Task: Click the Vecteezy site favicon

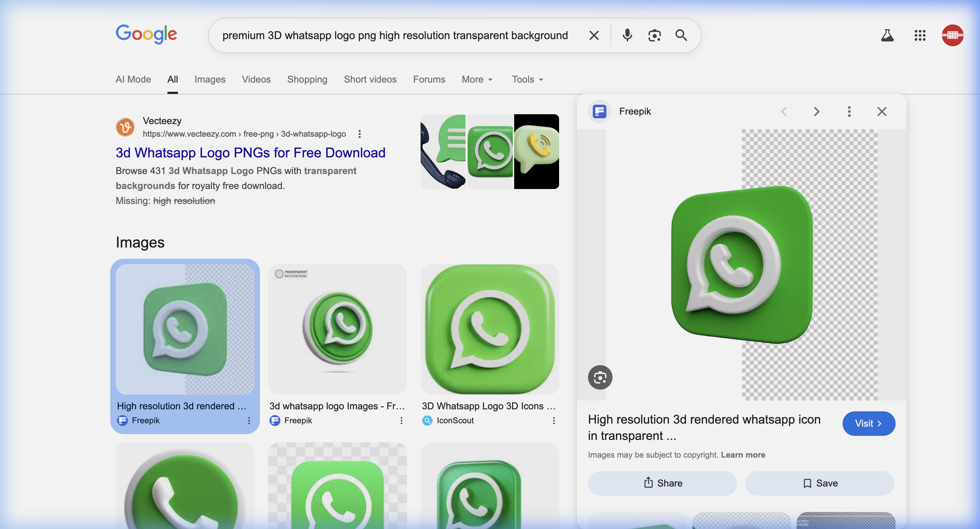Action: pyautogui.click(x=125, y=127)
